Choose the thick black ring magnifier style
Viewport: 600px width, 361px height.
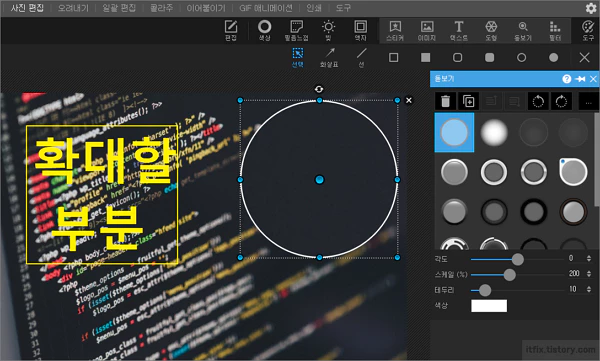click(533, 211)
